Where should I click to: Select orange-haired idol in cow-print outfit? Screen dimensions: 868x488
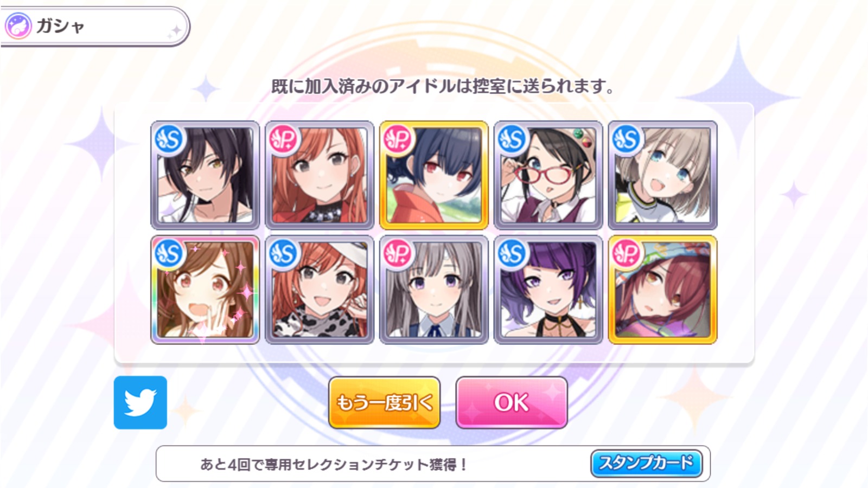(320, 290)
